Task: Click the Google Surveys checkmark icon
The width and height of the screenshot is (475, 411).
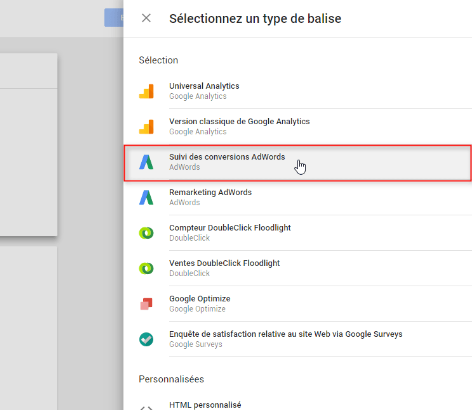Action: pos(146,339)
